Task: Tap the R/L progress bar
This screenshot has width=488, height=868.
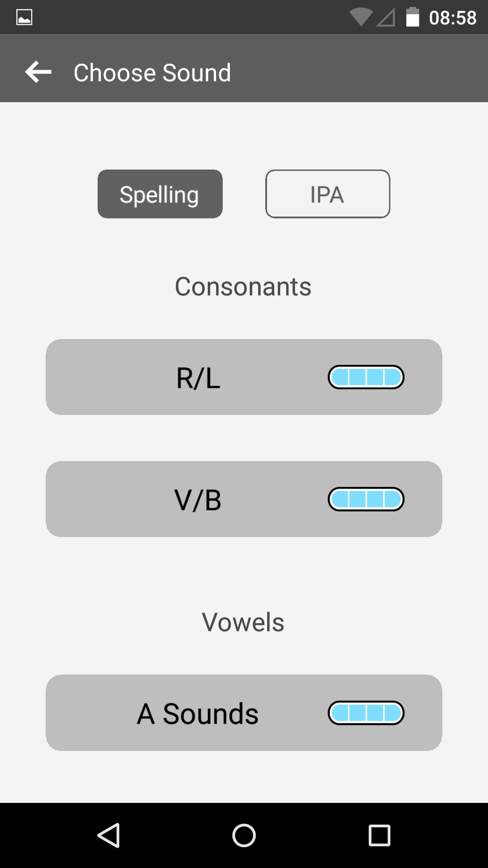Action: pyautogui.click(x=367, y=377)
